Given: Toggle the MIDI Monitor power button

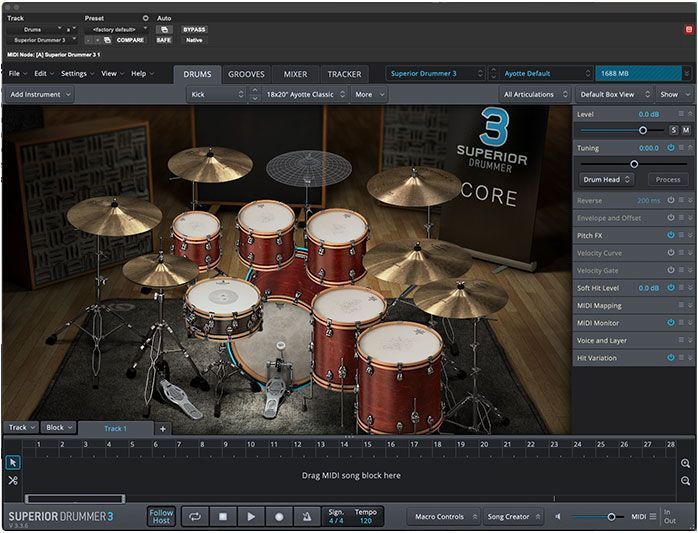Looking at the screenshot, I should coord(671,322).
